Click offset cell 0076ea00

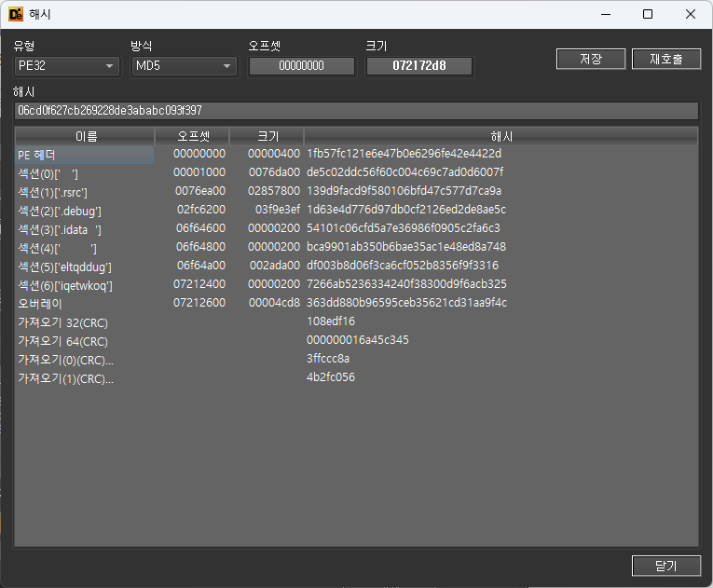click(x=200, y=191)
